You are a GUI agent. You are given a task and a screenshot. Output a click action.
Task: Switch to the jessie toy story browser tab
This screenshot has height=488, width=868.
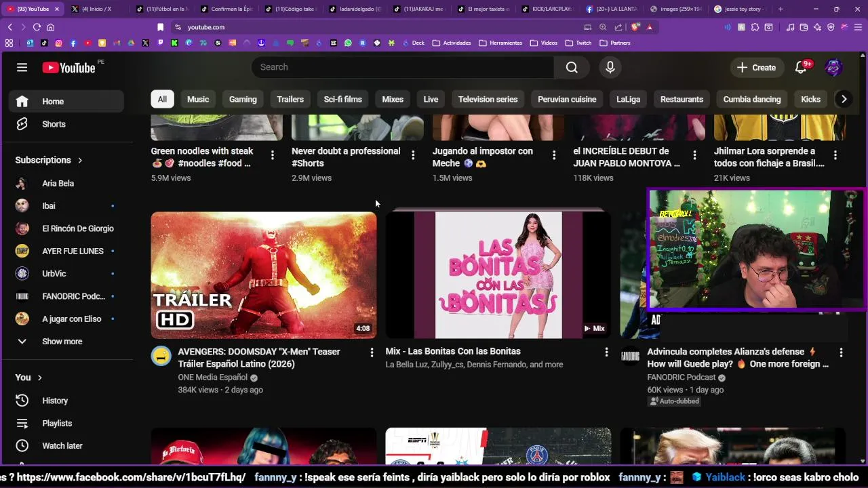pyautogui.click(x=739, y=9)
